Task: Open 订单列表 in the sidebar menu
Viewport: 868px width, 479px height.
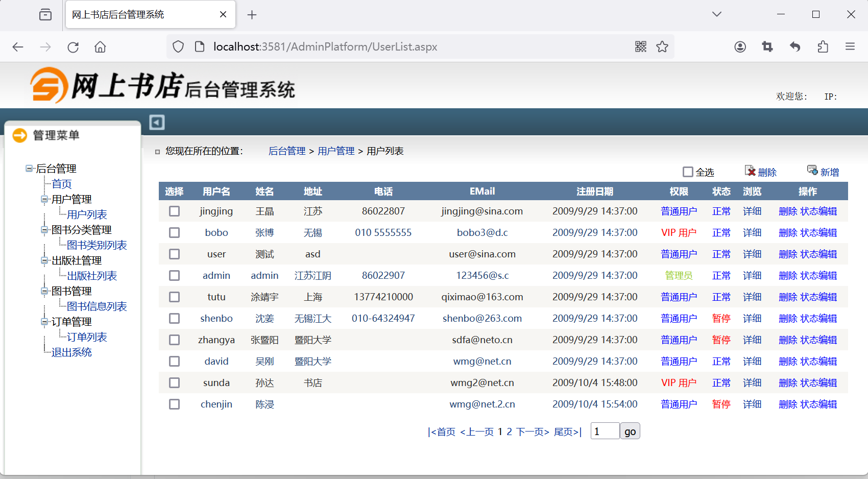Action: click(87, 337)
